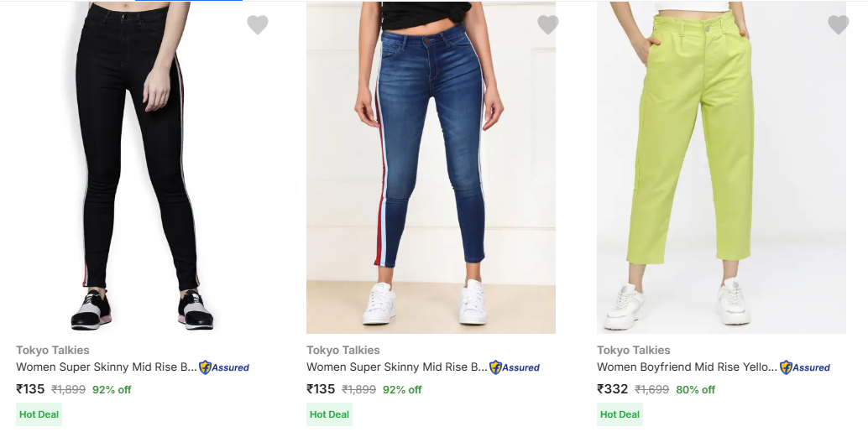Open lime green trousers product image

721,168
